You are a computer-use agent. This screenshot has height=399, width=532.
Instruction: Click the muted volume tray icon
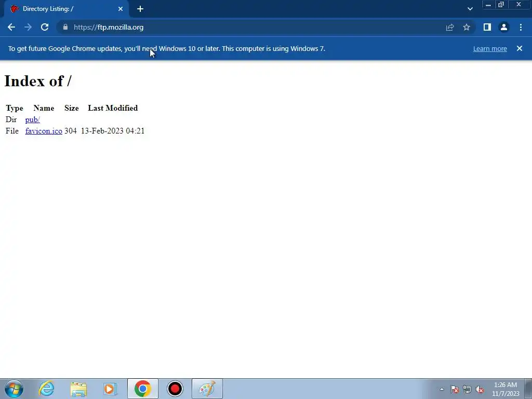pyautogui.click(x=480, y=389)
